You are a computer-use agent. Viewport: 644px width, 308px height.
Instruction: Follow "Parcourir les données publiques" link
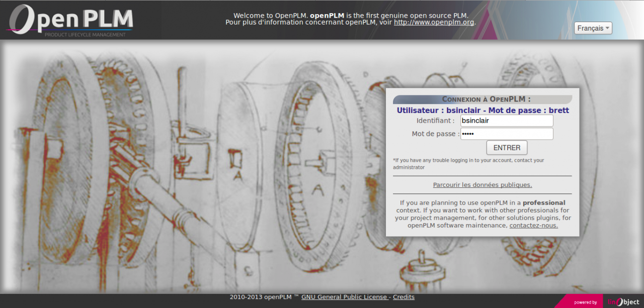tap(482, 185)
